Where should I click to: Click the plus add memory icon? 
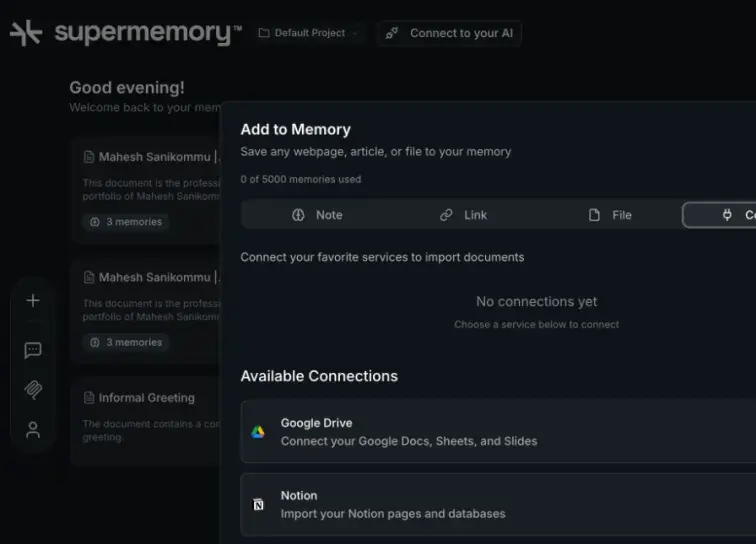point(33,300)
